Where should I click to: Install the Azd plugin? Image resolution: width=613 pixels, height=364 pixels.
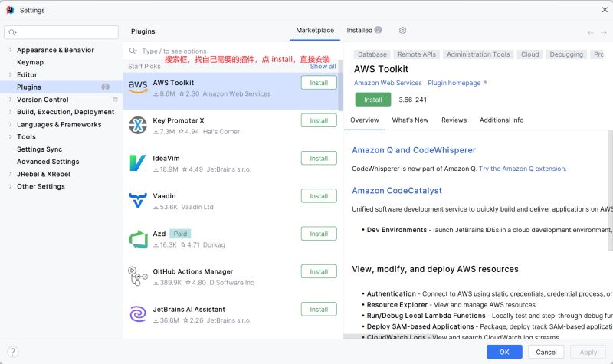(x=319, y=234)
